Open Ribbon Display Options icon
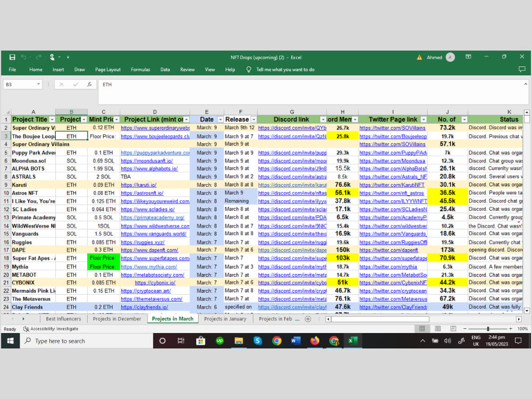Viewport: 532px width, 399px height. (x=468, y=57)
